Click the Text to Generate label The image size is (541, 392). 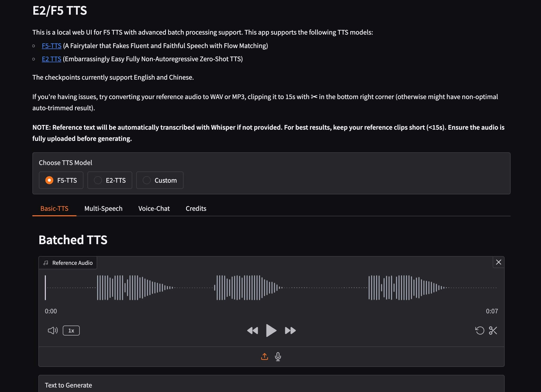68,385
